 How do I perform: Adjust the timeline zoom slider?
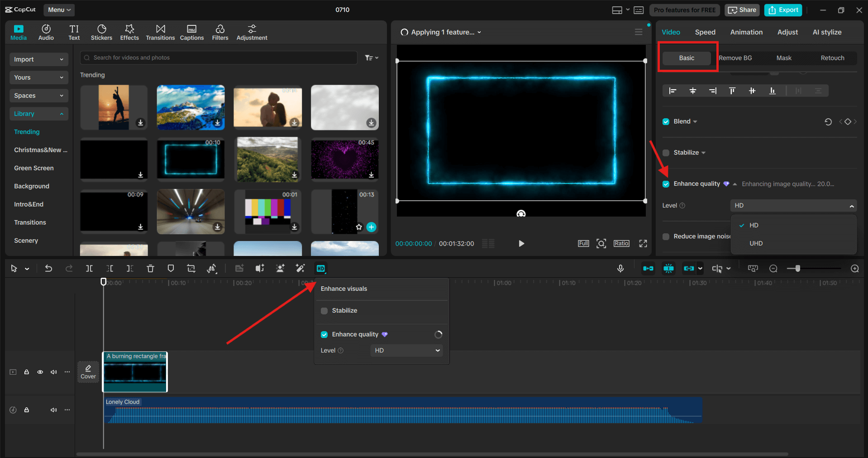pos(797,269)
